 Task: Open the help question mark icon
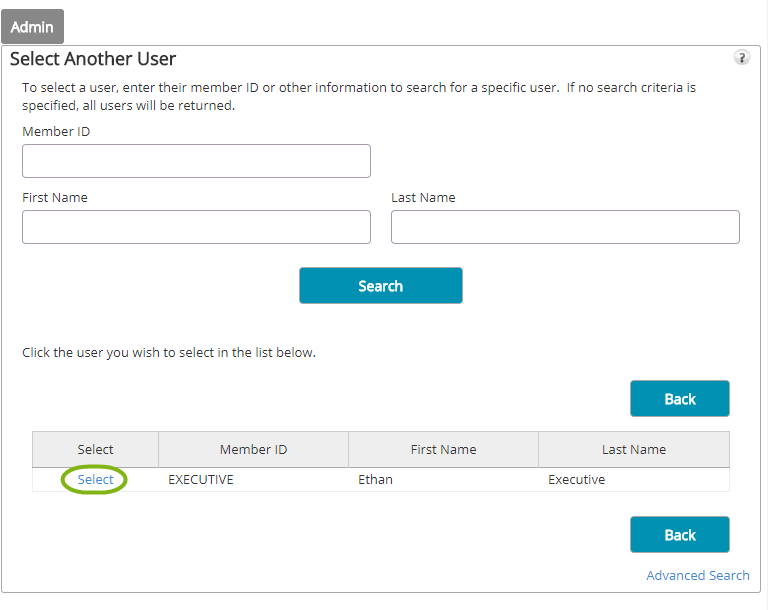(x=742, y=58)
